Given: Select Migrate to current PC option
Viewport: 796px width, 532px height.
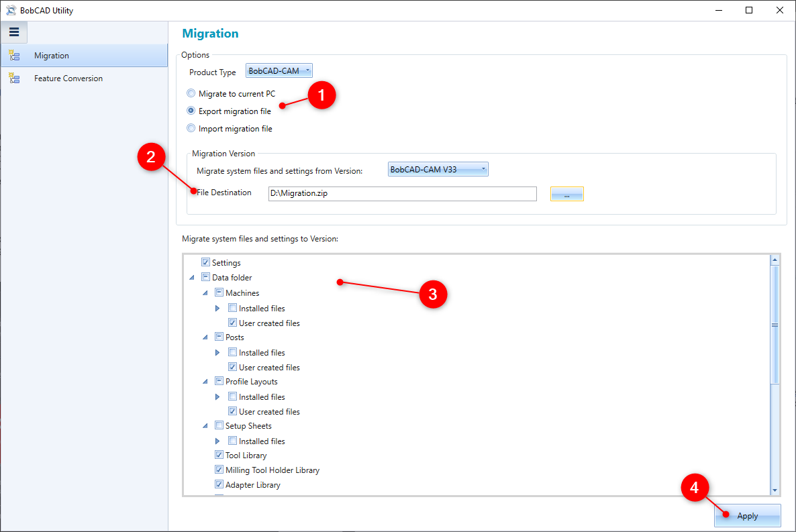Looking at the screenshot, I should coord(191,93).
